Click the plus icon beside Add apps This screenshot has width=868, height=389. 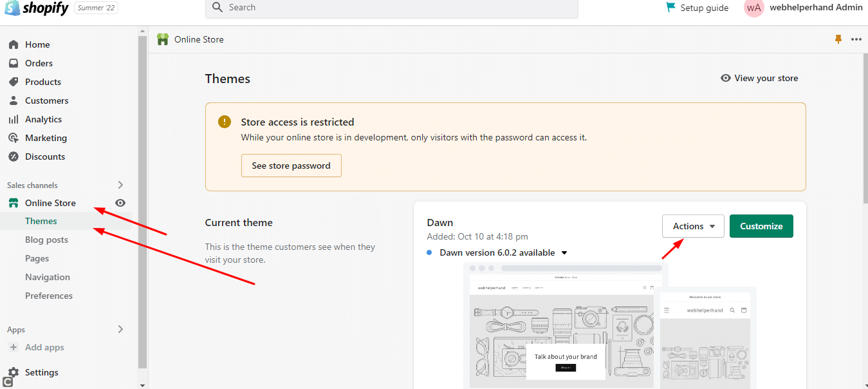coord(14,347)
